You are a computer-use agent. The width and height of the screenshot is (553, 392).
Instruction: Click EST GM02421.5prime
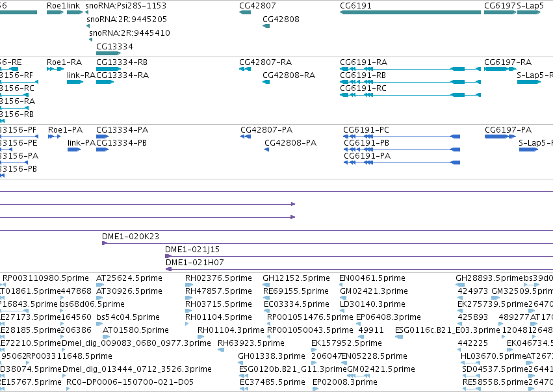click(381, 369)
